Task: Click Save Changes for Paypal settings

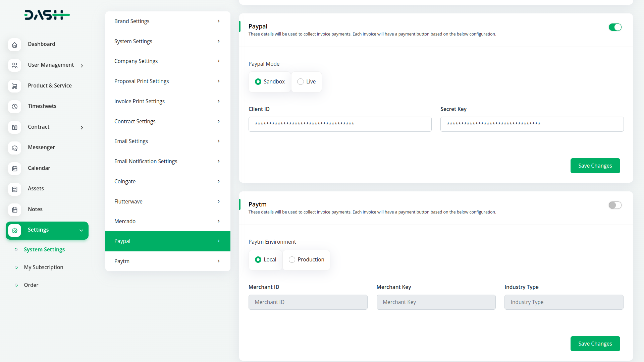Action: pos(595,166)
